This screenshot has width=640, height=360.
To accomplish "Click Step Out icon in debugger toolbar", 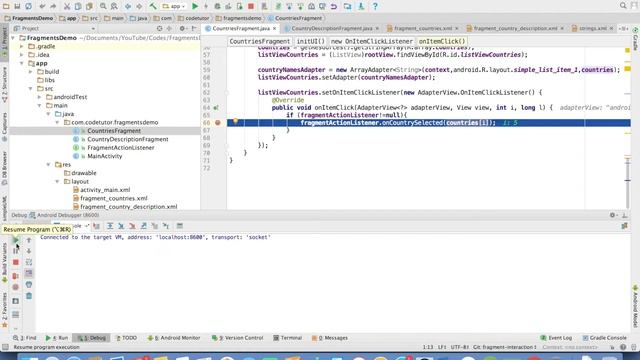I will 144,226.
